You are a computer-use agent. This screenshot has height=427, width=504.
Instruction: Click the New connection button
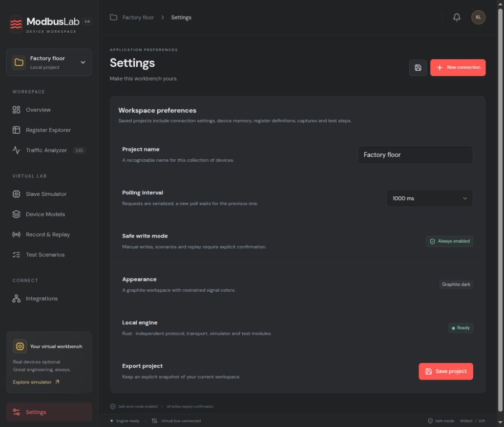tap(458, 67)
